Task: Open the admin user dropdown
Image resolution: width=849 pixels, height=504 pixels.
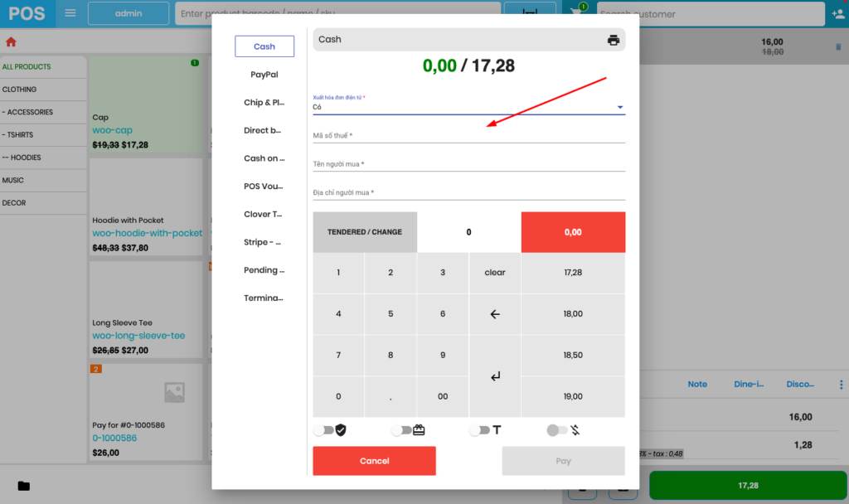Action: [128, 13]
